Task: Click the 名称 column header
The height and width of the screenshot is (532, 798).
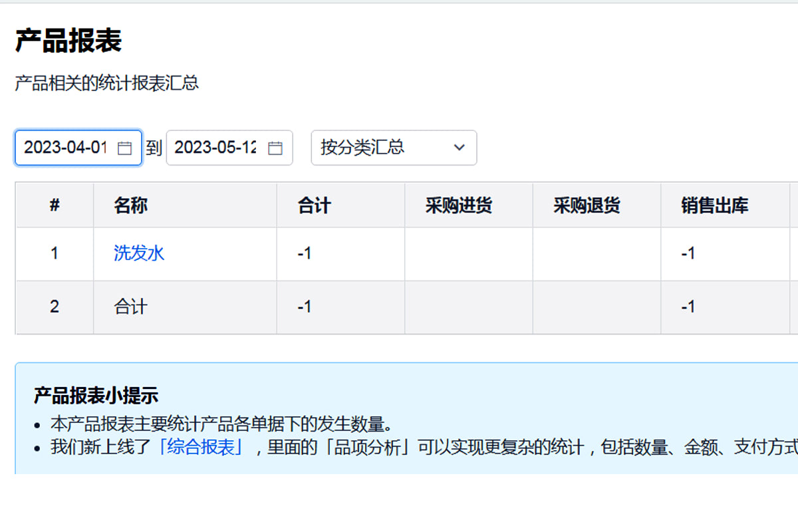Action: [130, 205]
